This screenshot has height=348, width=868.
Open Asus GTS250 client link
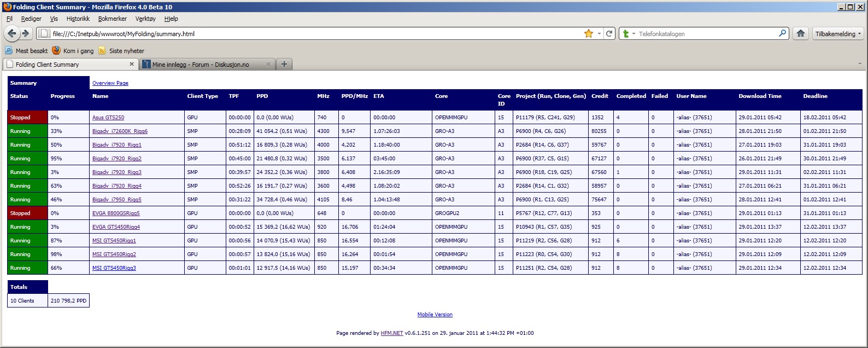coord(108,118)
